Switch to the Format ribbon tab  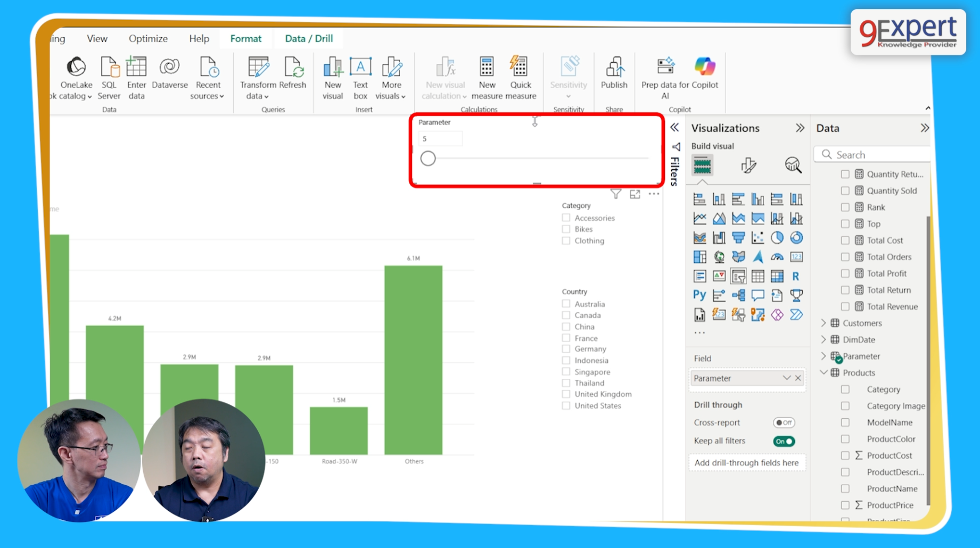pyautogui.click(x=245, y=38)
